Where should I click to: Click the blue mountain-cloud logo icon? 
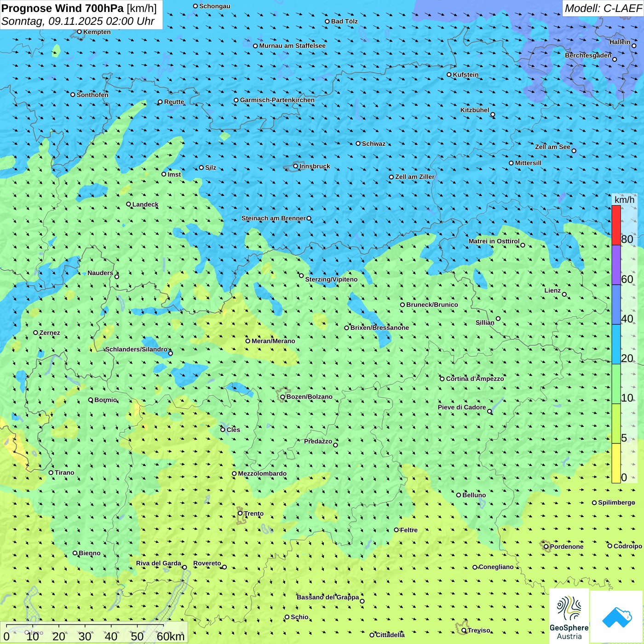point(616,617)
